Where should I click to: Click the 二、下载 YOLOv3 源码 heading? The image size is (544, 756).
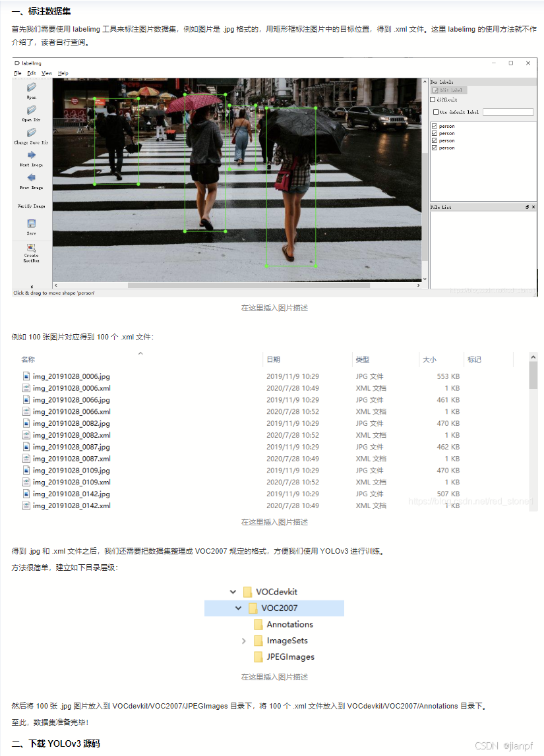click(x=55, y=743)
